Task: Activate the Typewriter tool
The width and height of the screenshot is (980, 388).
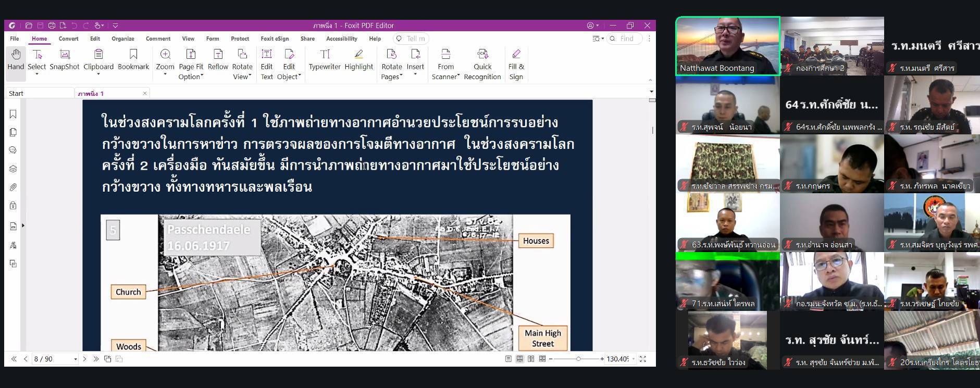Action: [324, 59]
